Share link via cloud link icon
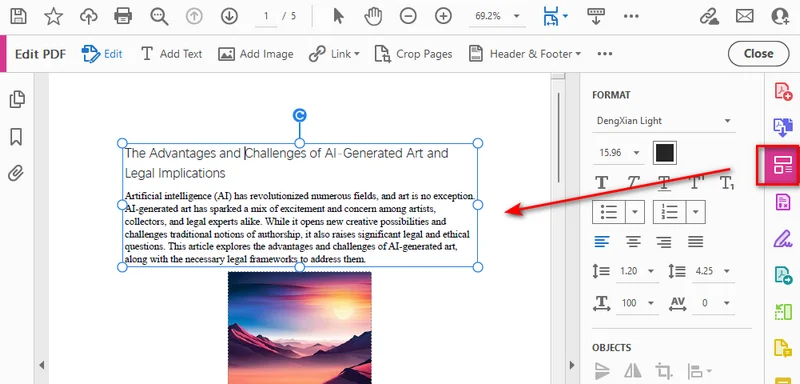This screenshot has height=384, width=800. pyautogui.click(x=709, y=16)
